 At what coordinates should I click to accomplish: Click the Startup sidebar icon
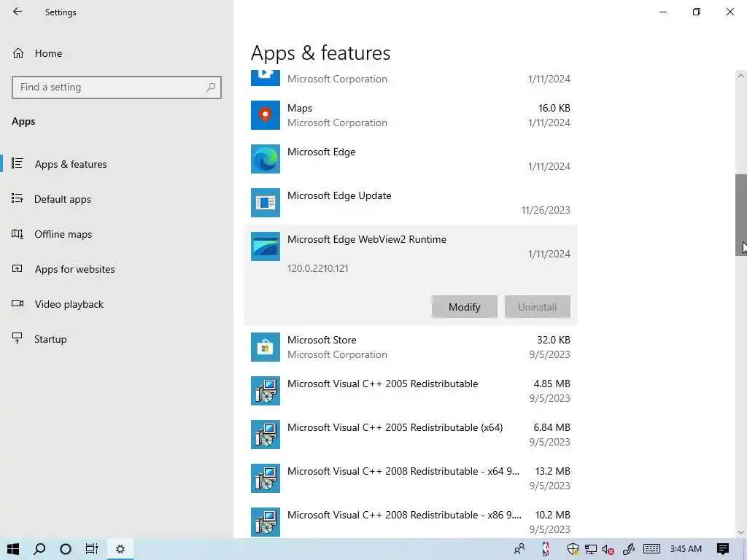point(18,338)
